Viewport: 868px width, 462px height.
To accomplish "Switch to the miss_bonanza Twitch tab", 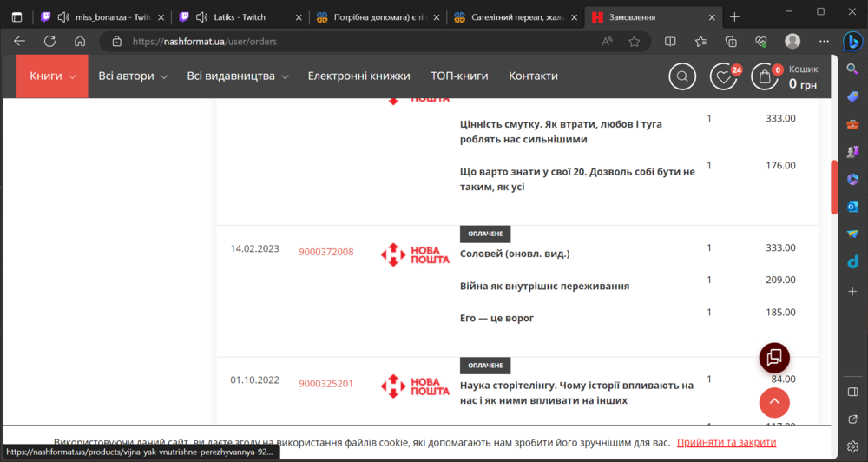I will click(102, 17).
